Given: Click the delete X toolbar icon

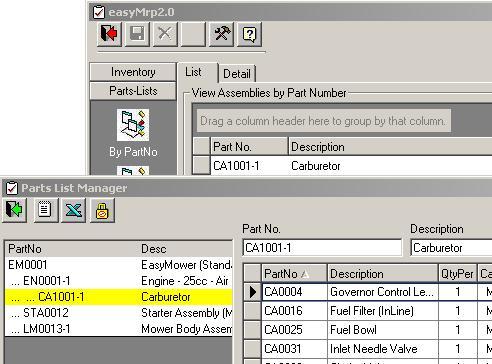Looking at the screenshot, I should [165, 34].
